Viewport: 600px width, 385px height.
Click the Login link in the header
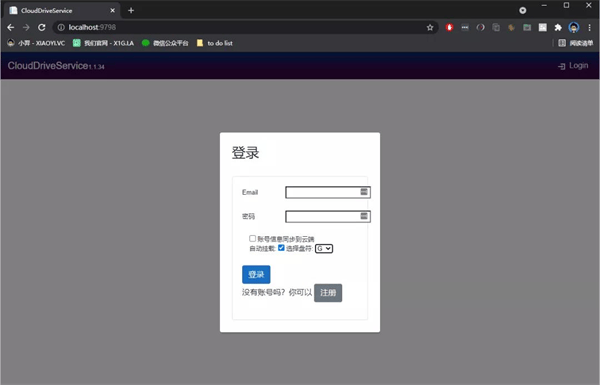573,66
